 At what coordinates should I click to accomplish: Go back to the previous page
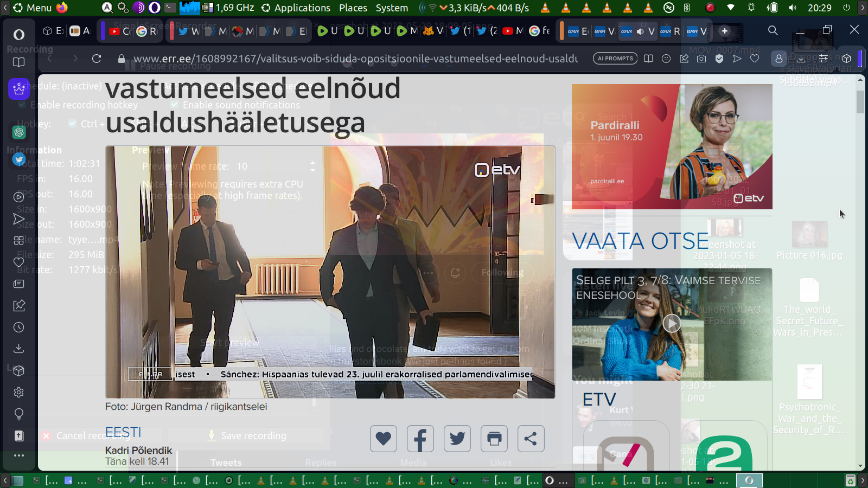pyautogui.click(x=50, y=59)
